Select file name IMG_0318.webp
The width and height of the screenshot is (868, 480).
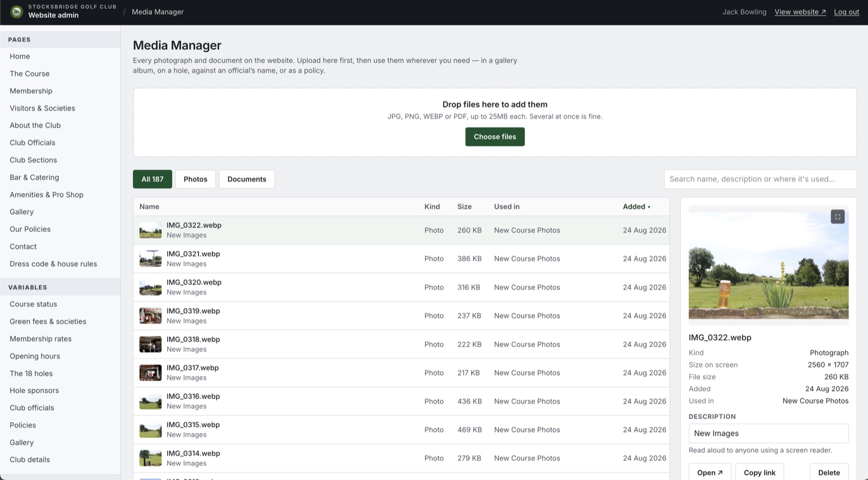[193, 340]
